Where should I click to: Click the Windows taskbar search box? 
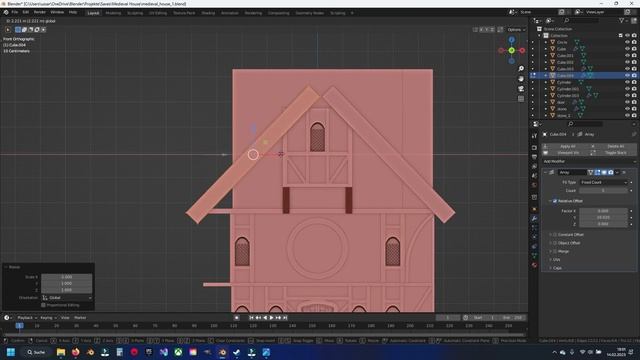point(36,352)
